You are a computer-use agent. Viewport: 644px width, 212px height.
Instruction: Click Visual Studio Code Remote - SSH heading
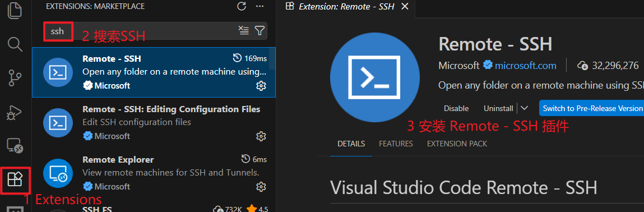(464, 188)
